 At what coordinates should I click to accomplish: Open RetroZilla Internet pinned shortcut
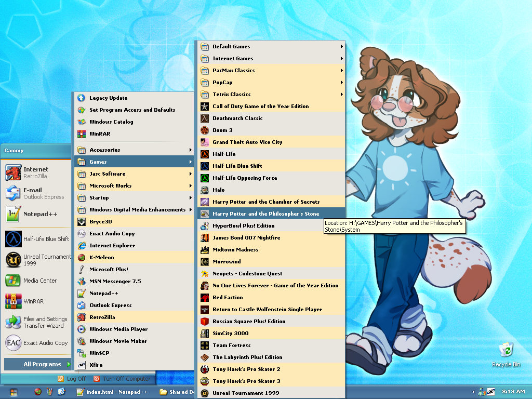click(35, 172)
